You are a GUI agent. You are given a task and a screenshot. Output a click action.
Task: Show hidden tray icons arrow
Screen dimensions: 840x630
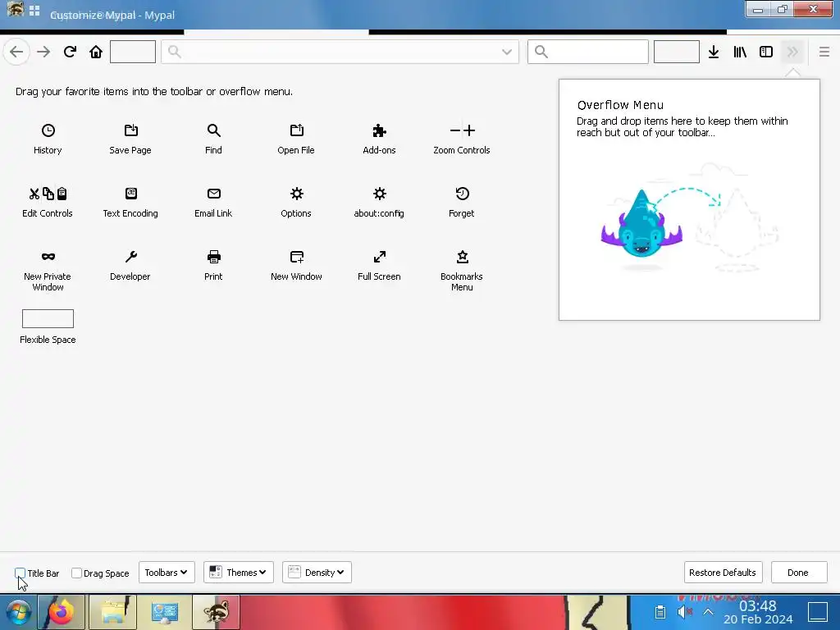pos(708,612)
